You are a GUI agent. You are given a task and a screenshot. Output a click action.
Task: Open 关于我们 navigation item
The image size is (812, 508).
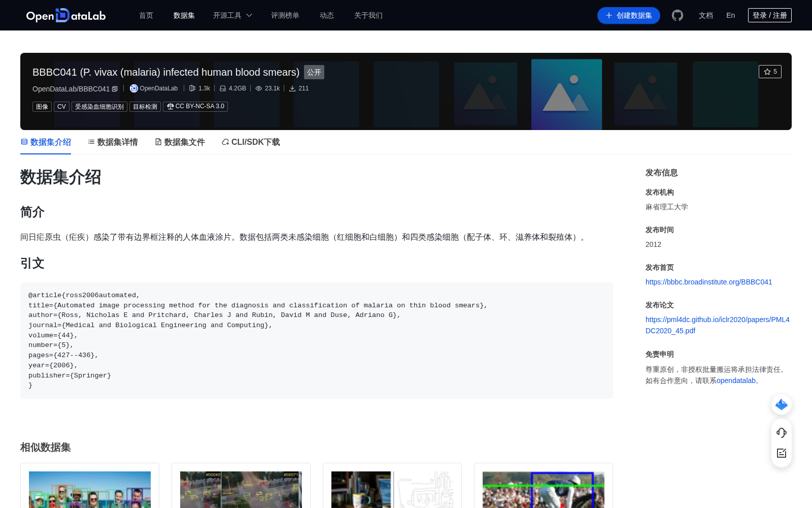(x=368, y=16)
